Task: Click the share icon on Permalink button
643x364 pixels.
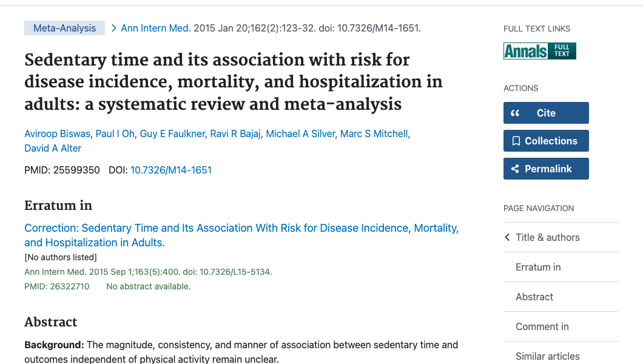Action: 516,168
